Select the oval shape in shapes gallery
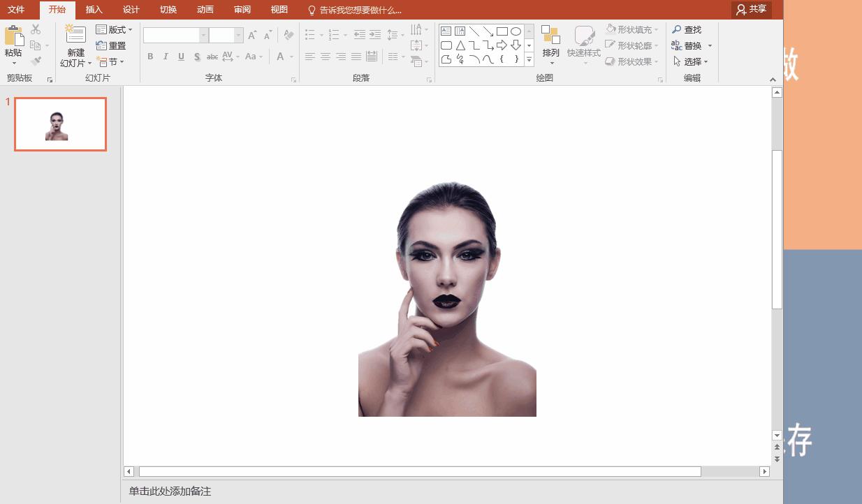This screenshot has height=504, width=862. tap(516, 31)
